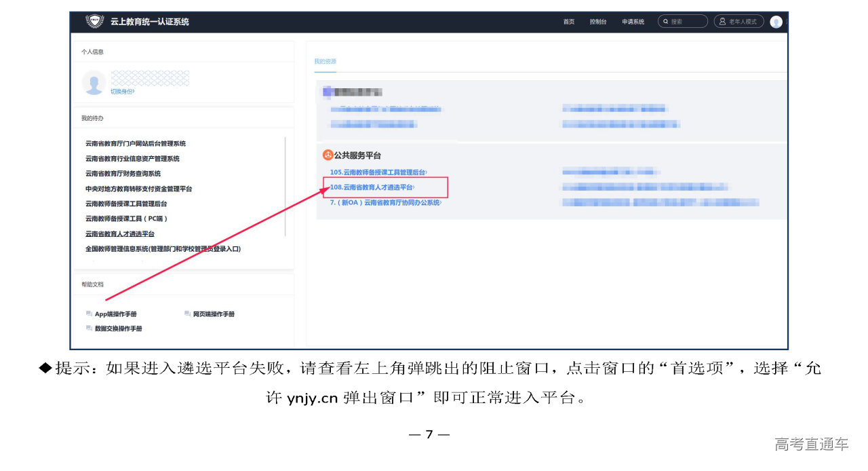Click the profile avatar in 个人信息 panel
This screenshot has height=471, width=868.
tap(94, 82)
